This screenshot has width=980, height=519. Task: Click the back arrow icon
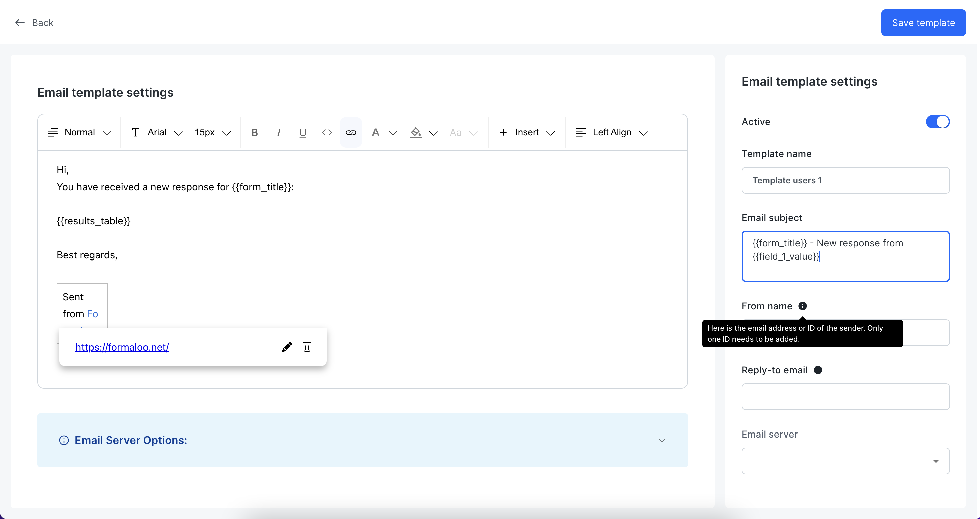(20, 23)
